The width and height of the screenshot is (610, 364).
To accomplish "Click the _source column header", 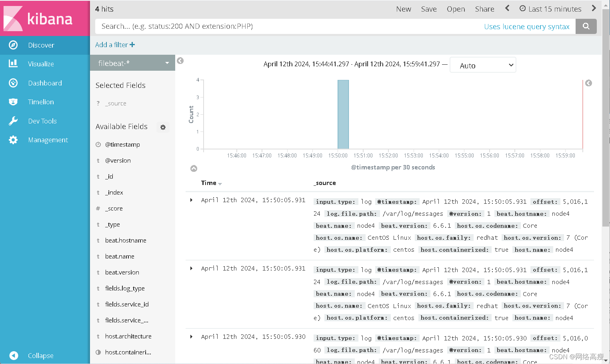I will 325,183.
